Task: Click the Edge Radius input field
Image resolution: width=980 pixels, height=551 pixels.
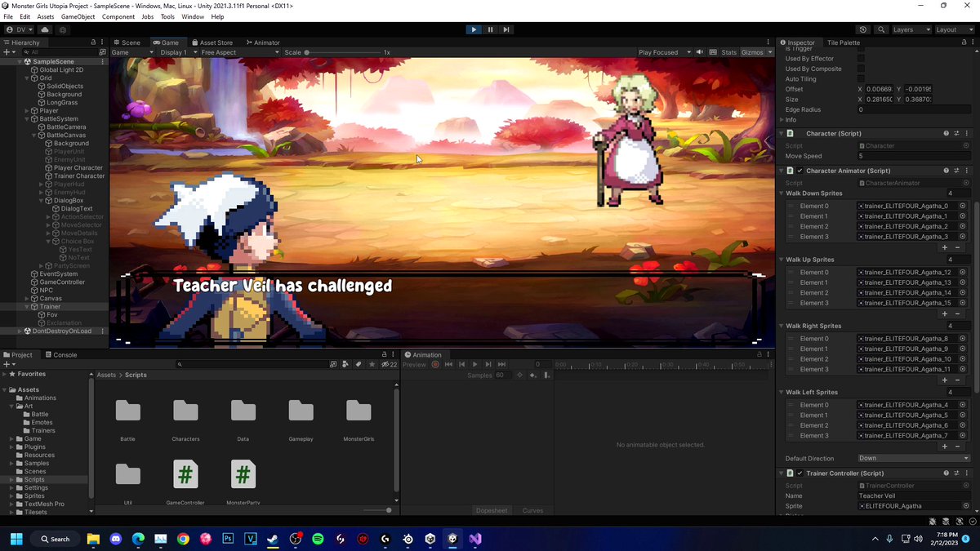Action: pyautogui.click(x=914, y=109)
